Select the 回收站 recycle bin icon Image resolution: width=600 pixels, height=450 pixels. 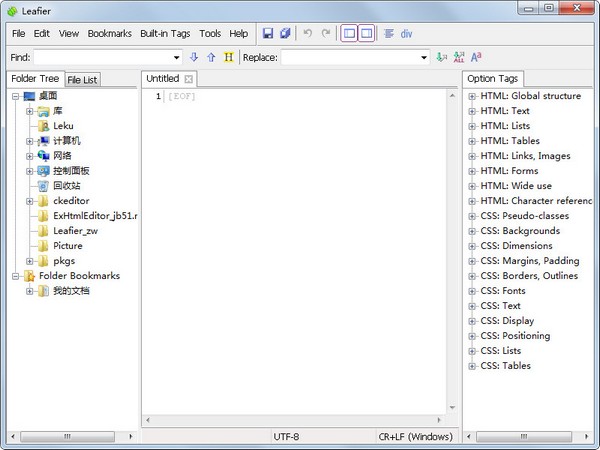pyautogui.click(x=43, y=186)
